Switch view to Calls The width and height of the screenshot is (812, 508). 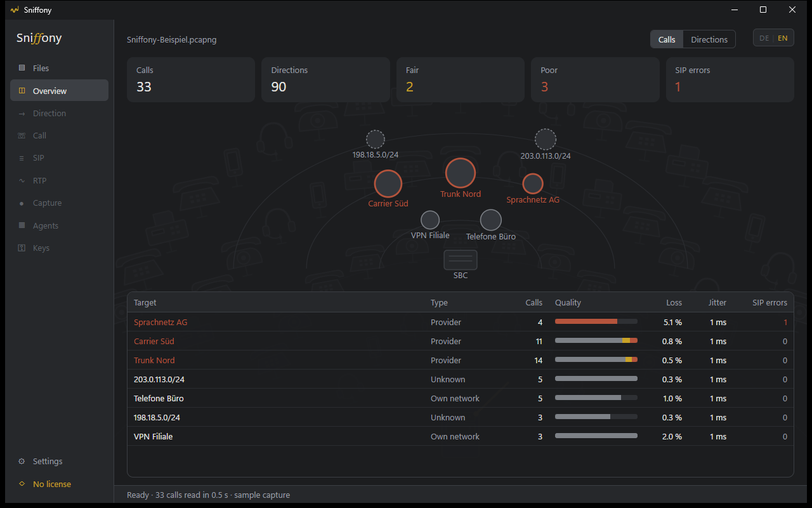[667, 39]
